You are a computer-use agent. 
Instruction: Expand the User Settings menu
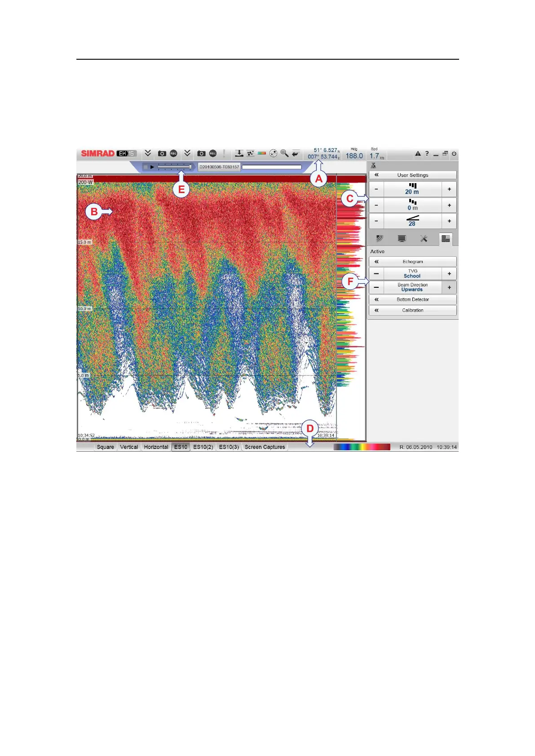click(x=413, y=175)
